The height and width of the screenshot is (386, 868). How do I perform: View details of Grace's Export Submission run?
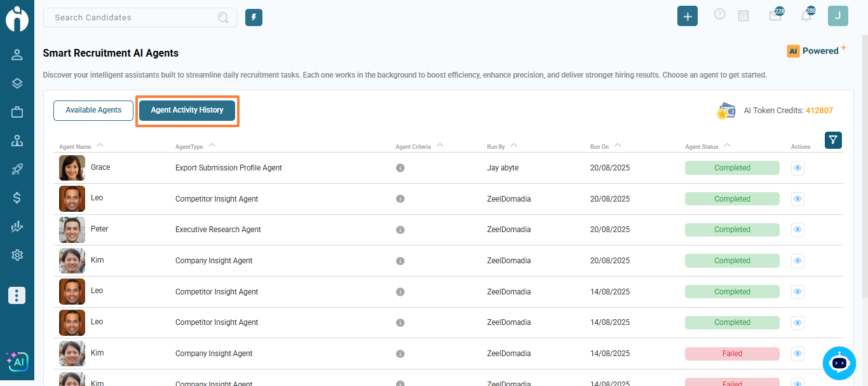point(798,168)
